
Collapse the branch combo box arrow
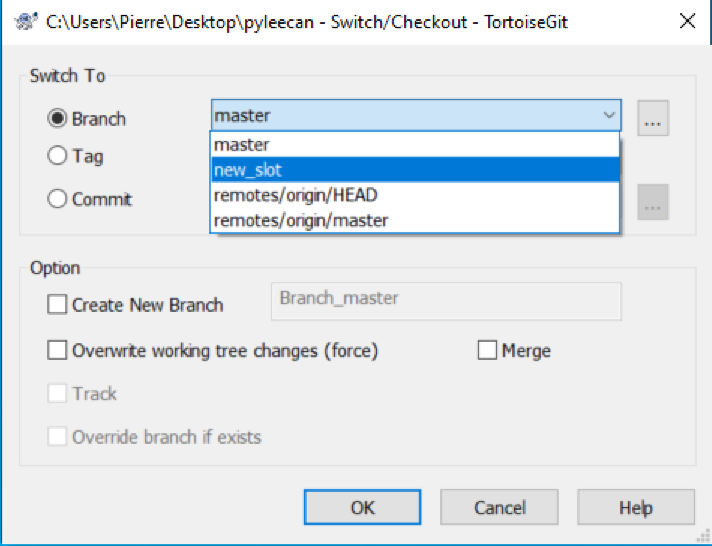point(609,115)
